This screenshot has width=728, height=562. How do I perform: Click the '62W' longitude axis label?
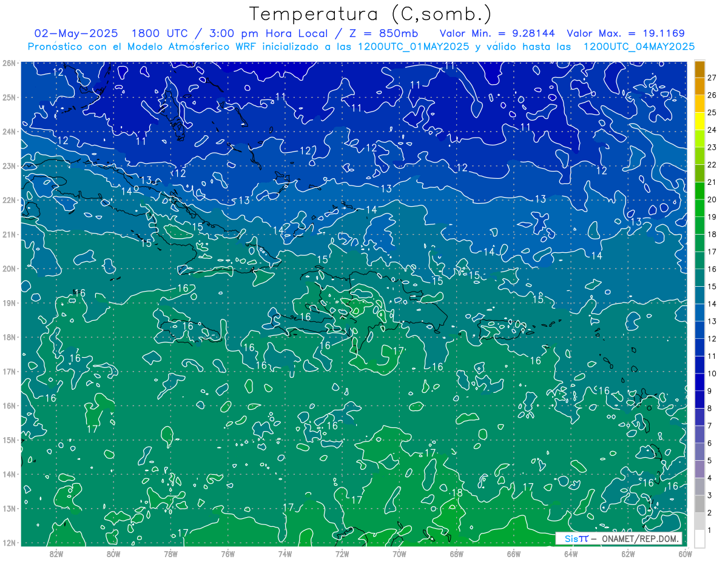(x=628, y=553)
